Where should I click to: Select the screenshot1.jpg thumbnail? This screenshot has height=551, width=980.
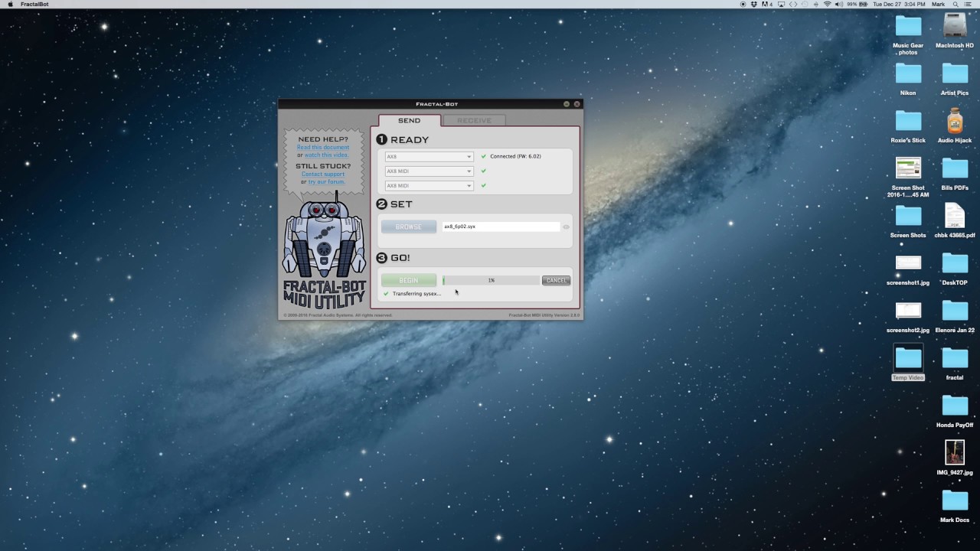(x=908, y=262)
